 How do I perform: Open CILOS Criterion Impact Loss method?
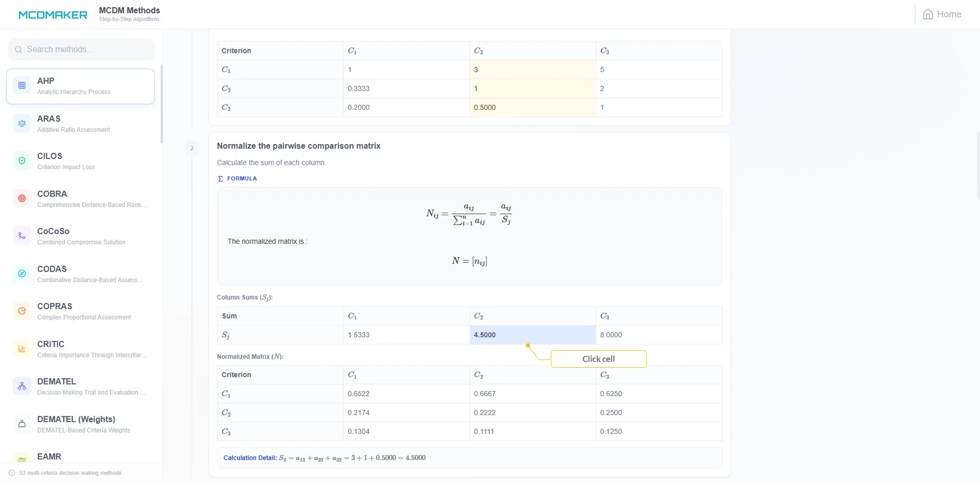80,161
